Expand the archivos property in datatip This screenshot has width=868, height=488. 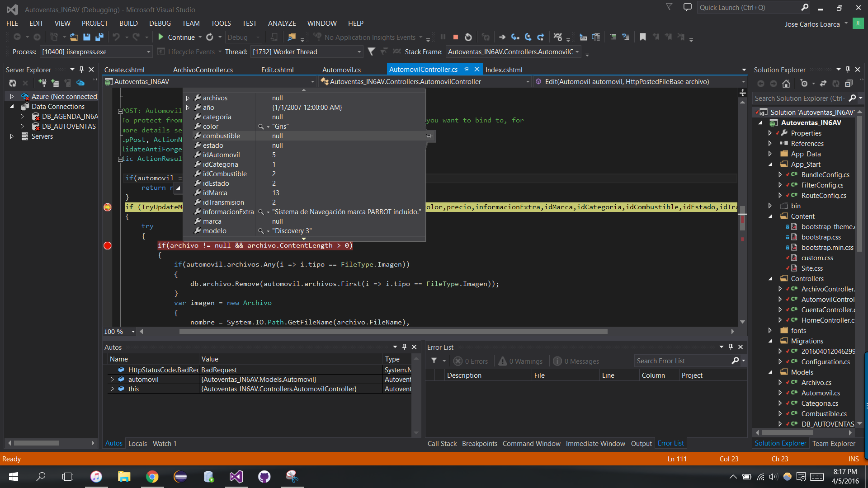pos(188,98)
